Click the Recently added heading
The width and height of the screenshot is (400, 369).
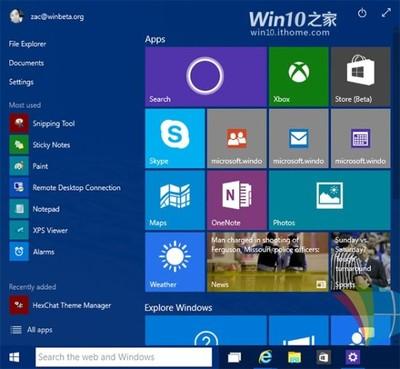pos(32,287)
